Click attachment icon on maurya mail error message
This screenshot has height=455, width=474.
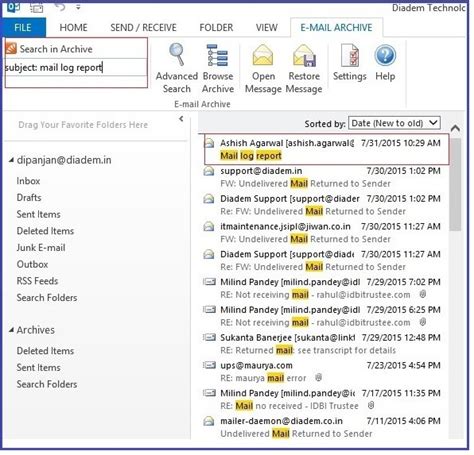pos(319,378)
